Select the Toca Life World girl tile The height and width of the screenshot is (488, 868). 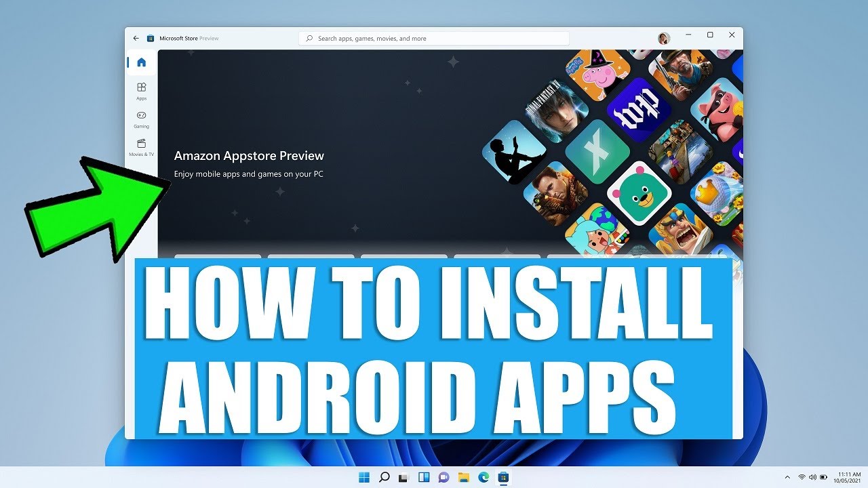click(x=597, y=232)
